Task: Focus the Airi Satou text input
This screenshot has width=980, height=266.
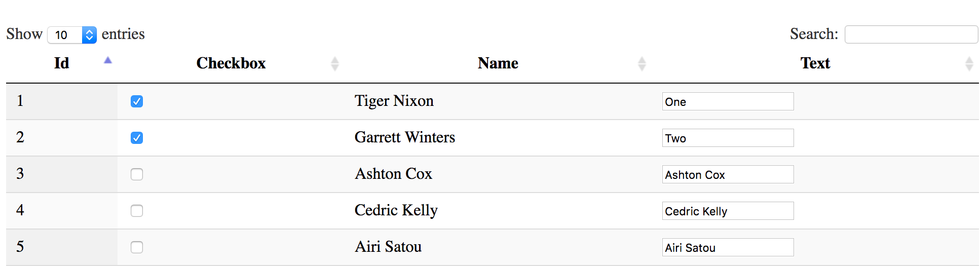Action: pos(728,247)
